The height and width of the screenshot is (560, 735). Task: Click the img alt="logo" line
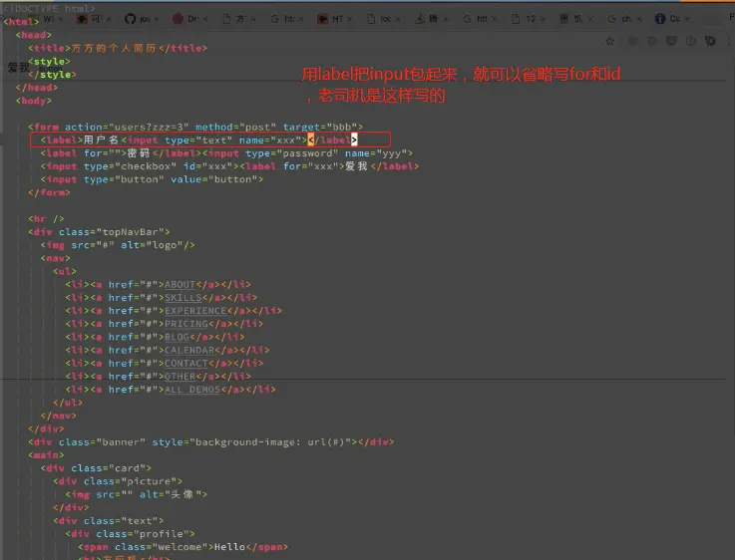click(118, 245)
